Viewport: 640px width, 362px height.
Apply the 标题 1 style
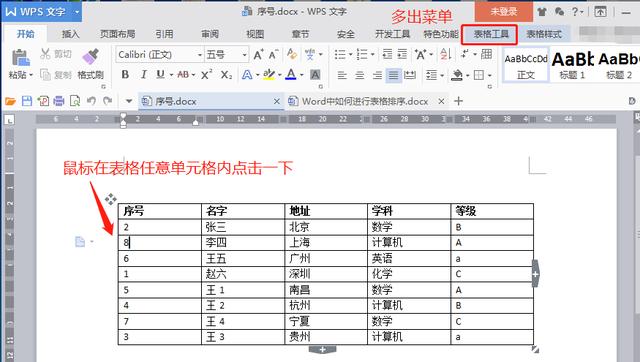[x=572, y=65]
